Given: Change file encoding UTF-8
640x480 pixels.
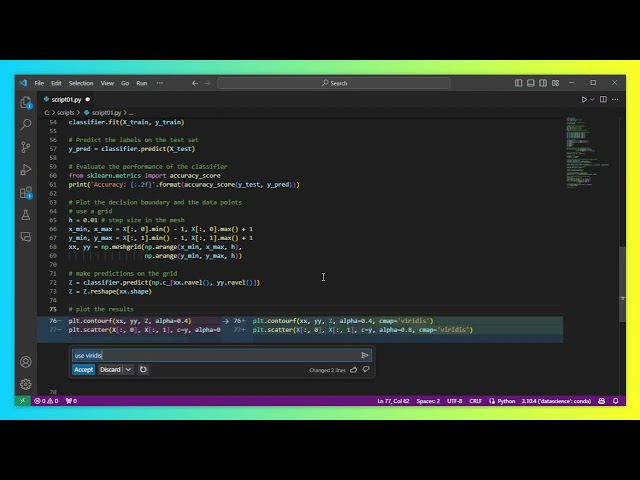Looking at the screenshot, I should click(454, 401).
